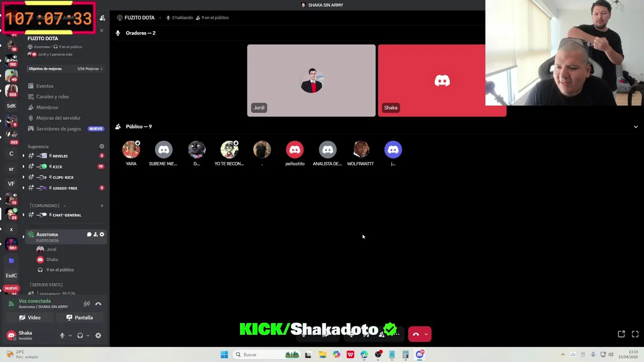
Task: Click Jordi speaker tile
Action: click(311, 80)
